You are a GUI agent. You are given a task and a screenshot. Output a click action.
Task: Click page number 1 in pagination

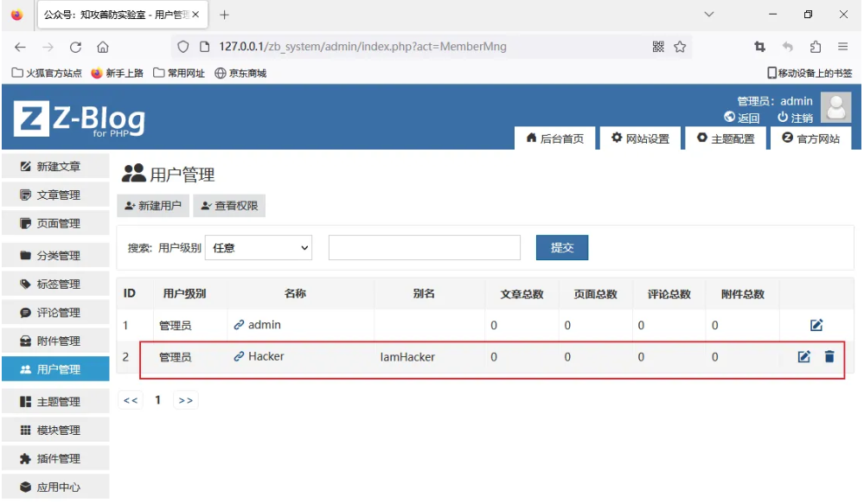point(158,400)
